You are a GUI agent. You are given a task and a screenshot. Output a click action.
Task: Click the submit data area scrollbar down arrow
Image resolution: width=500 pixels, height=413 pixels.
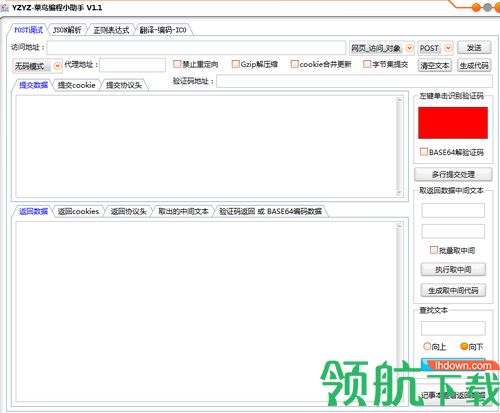pyautogui.click(x=399, y=193)
